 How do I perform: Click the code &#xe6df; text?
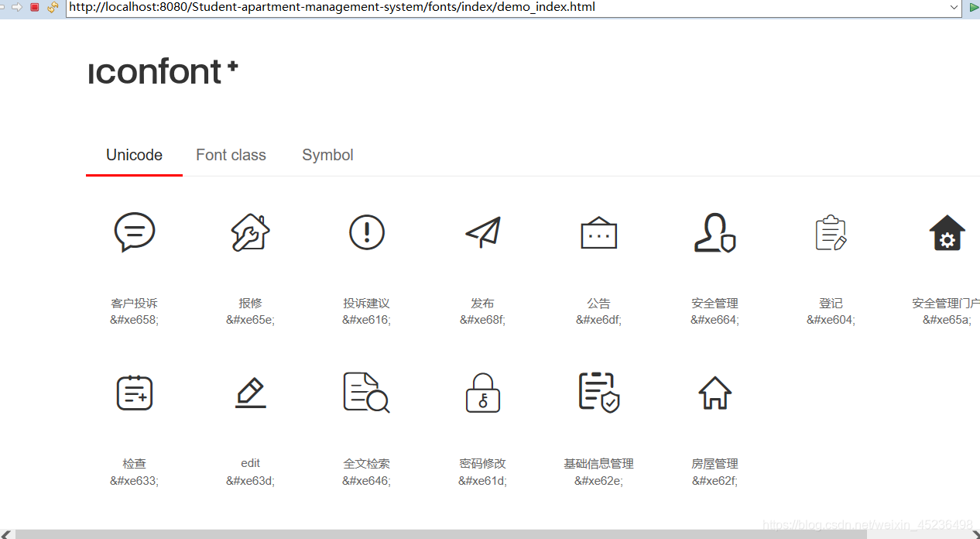(599, 320)
